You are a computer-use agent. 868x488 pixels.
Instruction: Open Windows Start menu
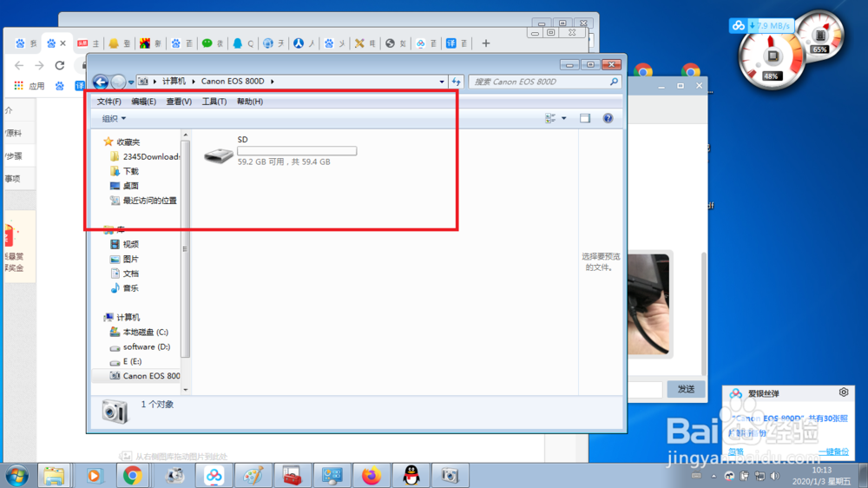click(17, 475)
